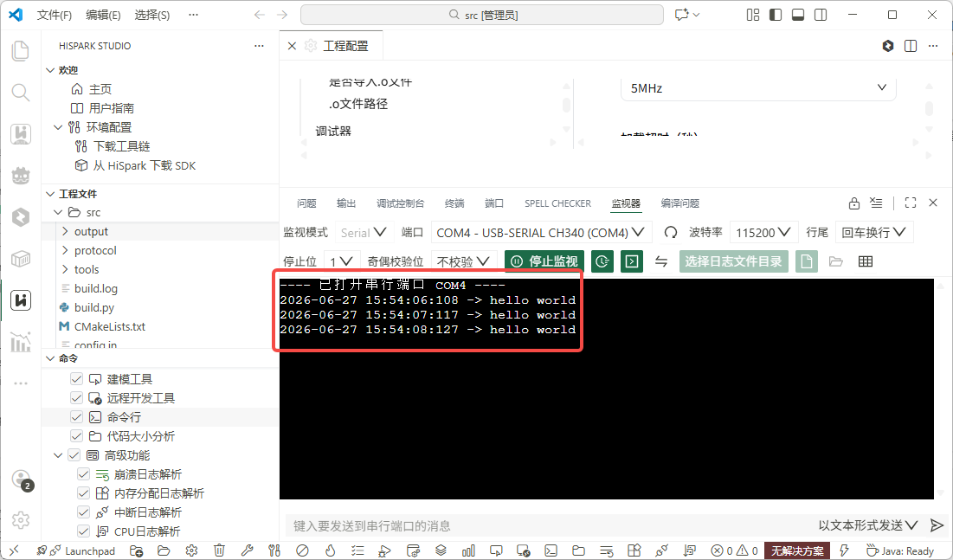The width and height of the screenshot is (953, 560).
Task: Click 无解决方案 in the status bar
Action: pos(797,550)
